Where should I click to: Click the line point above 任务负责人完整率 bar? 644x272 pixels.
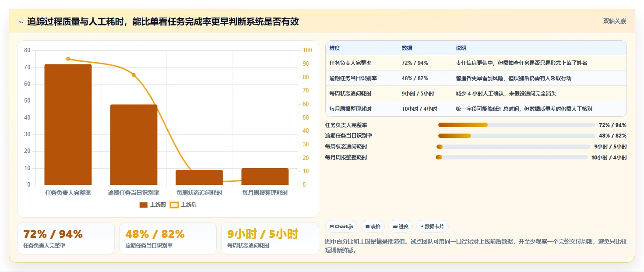tap(68, 59)
